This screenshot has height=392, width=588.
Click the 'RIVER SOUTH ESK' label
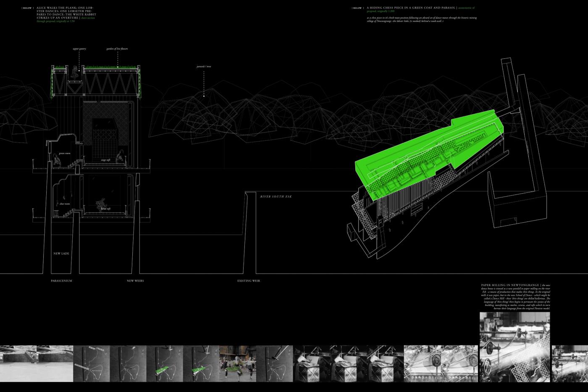(276, 197)
